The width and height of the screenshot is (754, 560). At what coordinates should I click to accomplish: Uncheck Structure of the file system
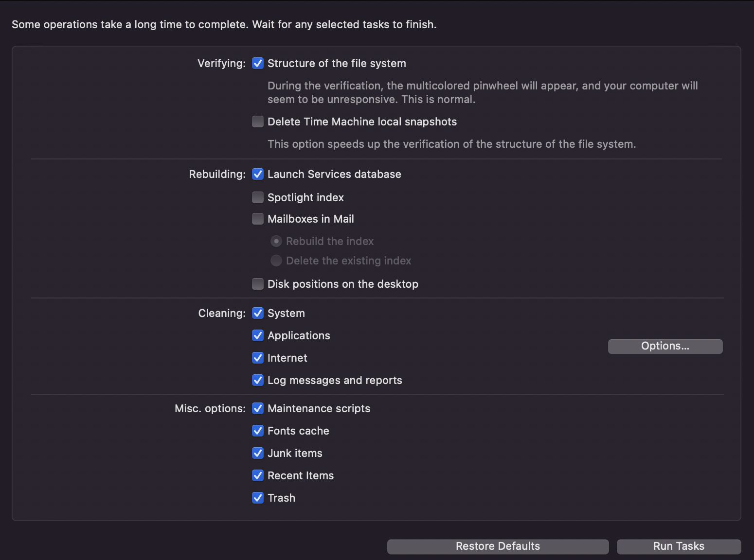pyautogui.click(x=258, y=64)
